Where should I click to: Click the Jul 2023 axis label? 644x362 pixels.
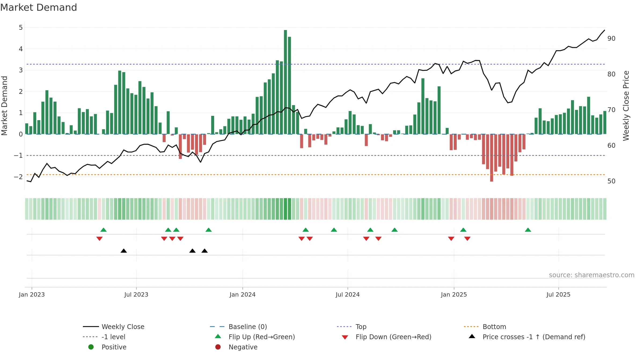tap(136, 294)
